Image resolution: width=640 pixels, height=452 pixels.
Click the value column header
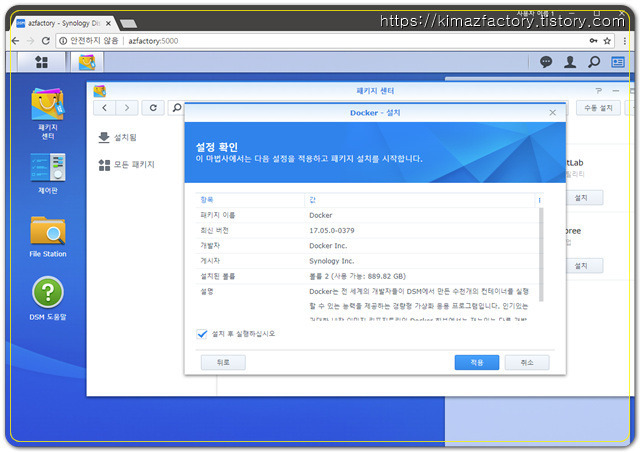(420, 200)
